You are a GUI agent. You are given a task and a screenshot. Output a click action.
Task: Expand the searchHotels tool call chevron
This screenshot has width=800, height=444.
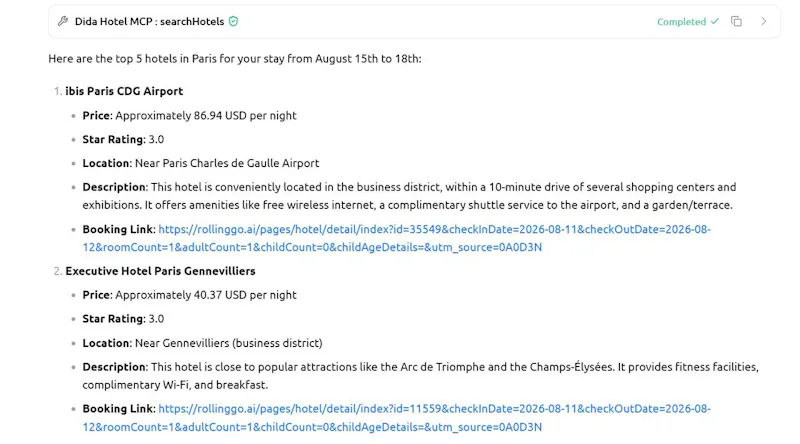click(x=764, y=21)
